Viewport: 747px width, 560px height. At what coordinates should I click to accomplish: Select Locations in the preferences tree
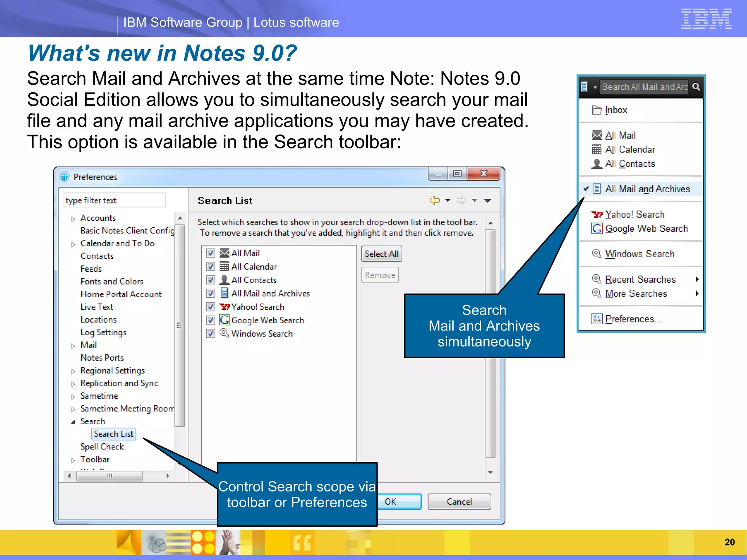point(98,320)
